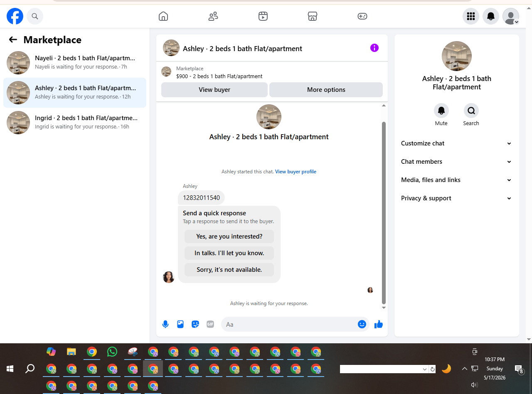The image size is (532, 394).
Task: Open the emoji picker in message box
Action: pyautogui.click(x=362, y=324)
